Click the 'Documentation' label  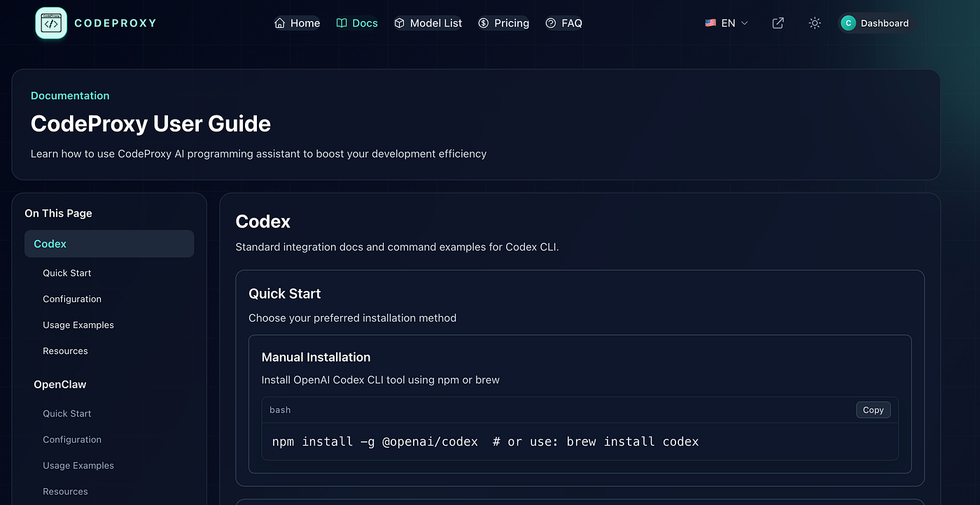click(x=70, y=96)
